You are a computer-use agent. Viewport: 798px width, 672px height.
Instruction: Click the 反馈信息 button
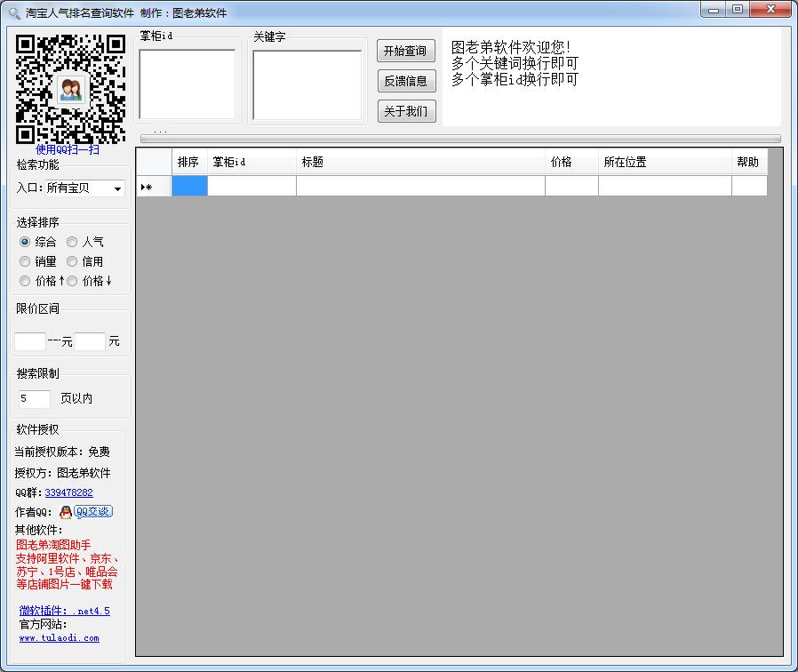point(406,81)
